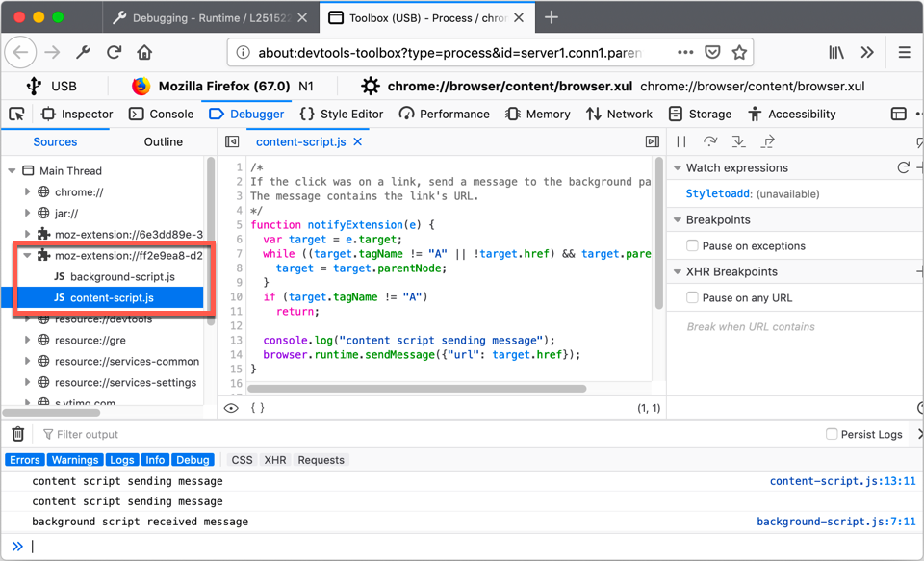Select the element picker tool

15,114
